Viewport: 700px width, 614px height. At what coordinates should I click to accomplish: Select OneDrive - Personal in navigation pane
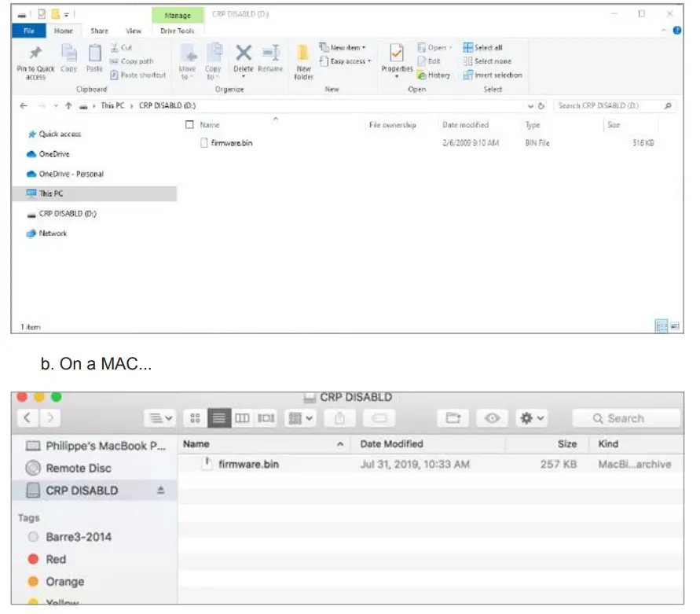[65, 174]
